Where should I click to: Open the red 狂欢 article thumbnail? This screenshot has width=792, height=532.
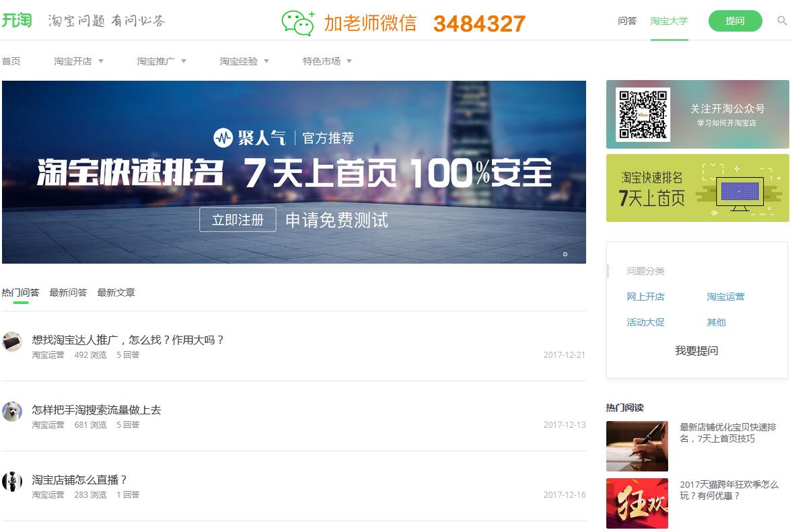(x=637, y=503)
